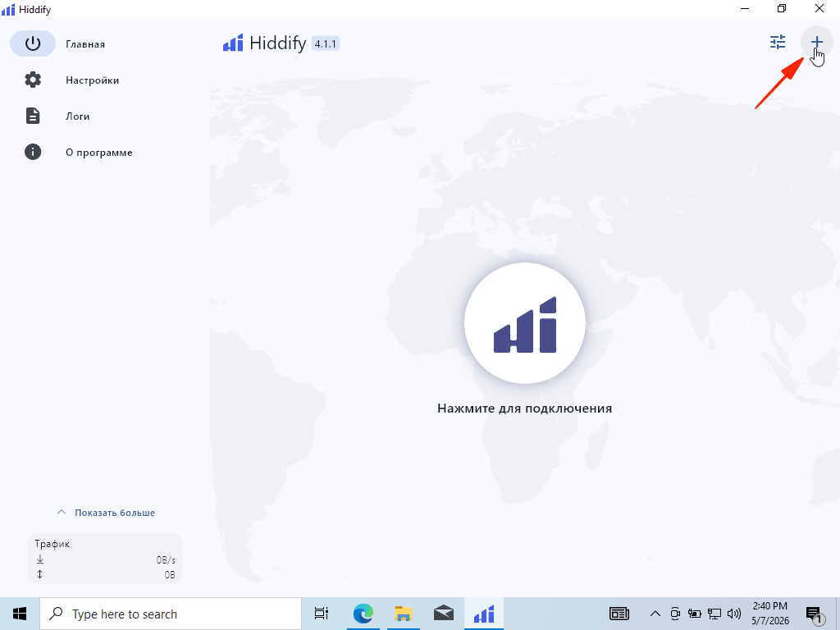This screenshot has height=630, width=840.
Task: Open File Explorer from taskbar
Action: coord(404,614)
